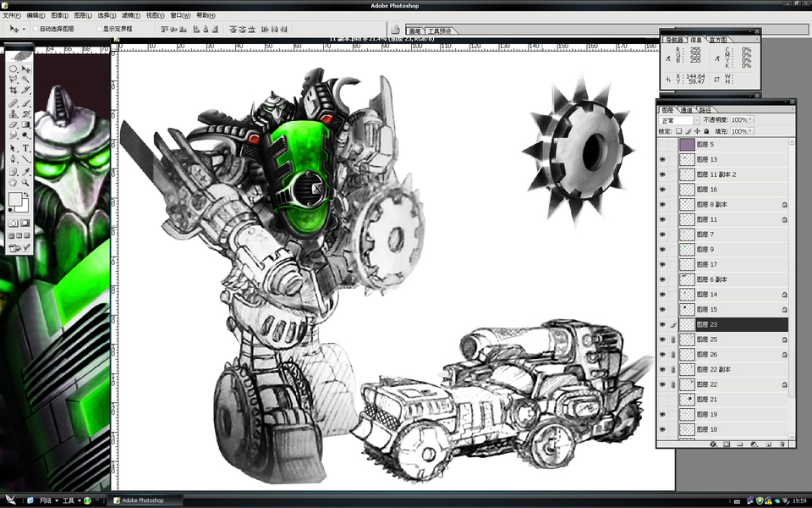This screenshot has height=508, width=812.
Task: Select the Elliptical Marquee tool
Action: pos(14,69)
